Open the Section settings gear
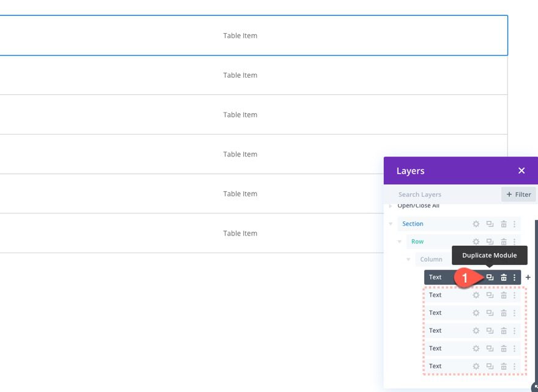The width and height of the screenshot is (538, 392). [476, 223]
